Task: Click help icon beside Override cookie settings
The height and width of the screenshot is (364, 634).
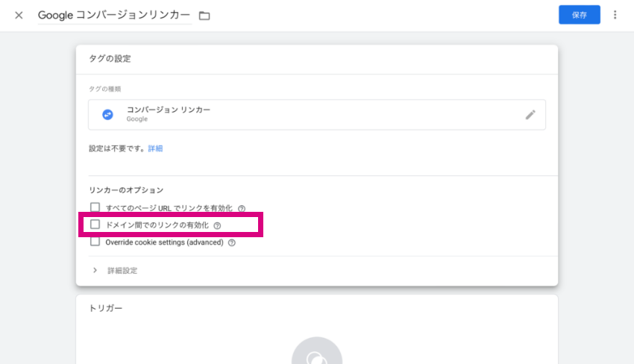Action: pyautogui.click(x=232, y=242)
